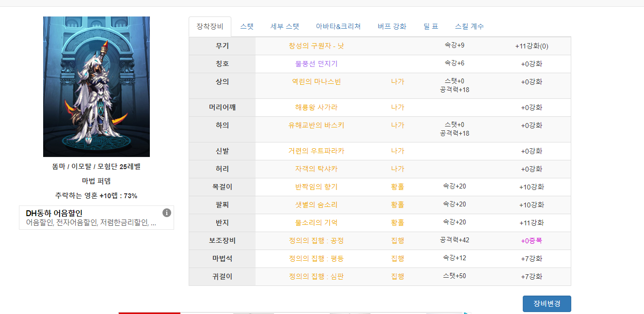644x314 pixels.
Task: Click the 마법 퍼뎀 label
Action: [x=97, y=181]
